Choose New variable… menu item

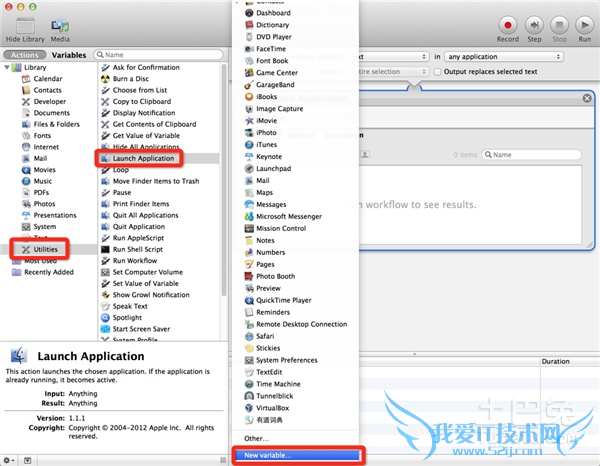point(297,455)
